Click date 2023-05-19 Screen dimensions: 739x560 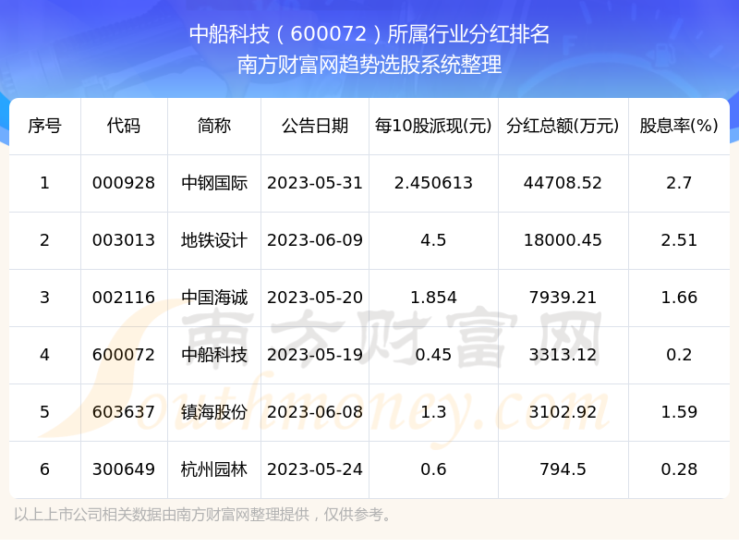tap(315, 355)
